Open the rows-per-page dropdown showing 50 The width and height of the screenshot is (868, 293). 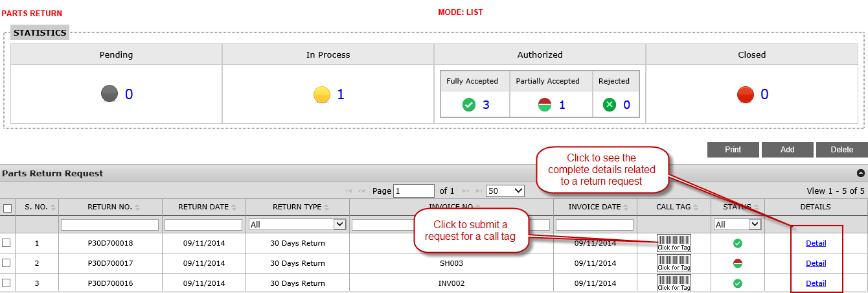505,191
